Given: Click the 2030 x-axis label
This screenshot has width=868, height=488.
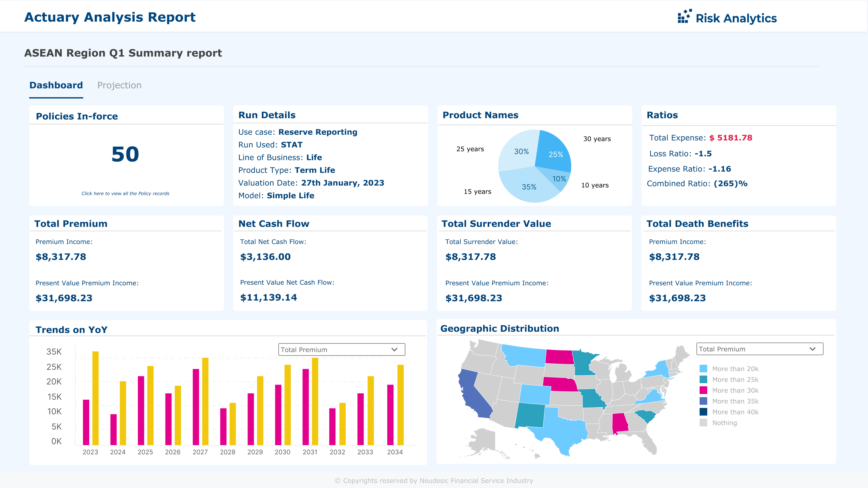Looking at the screenshot, I should tap(282, 452).
